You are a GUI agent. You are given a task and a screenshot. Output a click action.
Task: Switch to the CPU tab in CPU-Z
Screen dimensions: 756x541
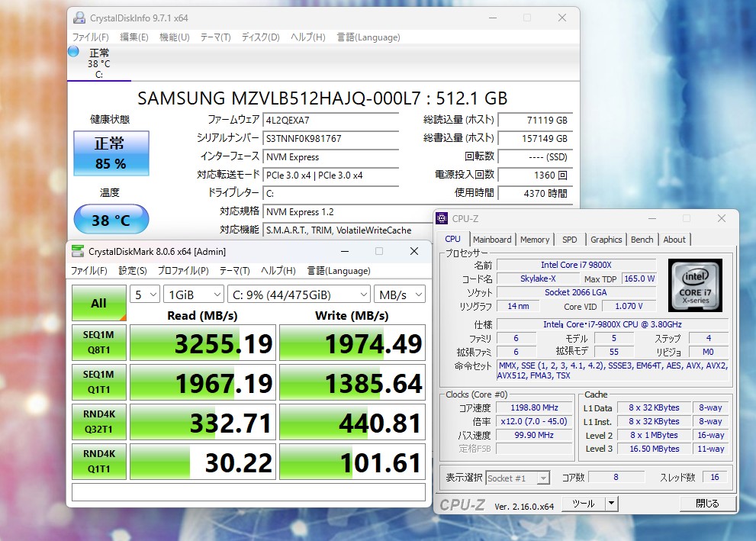[x=452, y=239]
